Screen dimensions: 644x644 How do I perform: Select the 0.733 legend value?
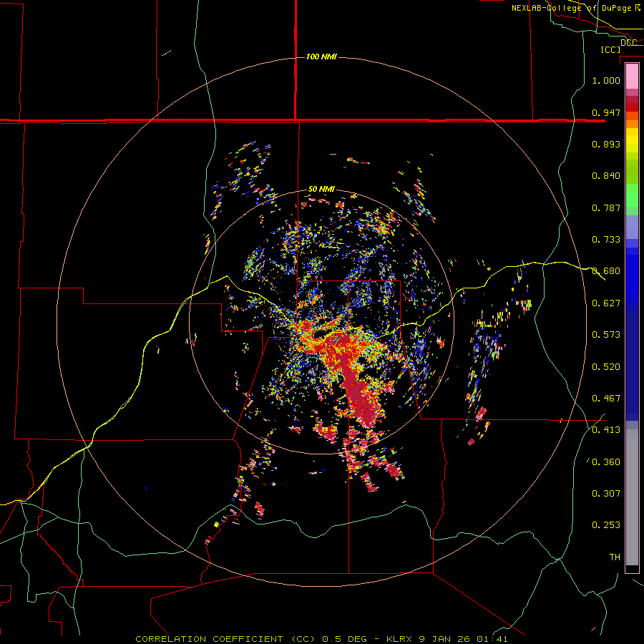tap(606, 240)
